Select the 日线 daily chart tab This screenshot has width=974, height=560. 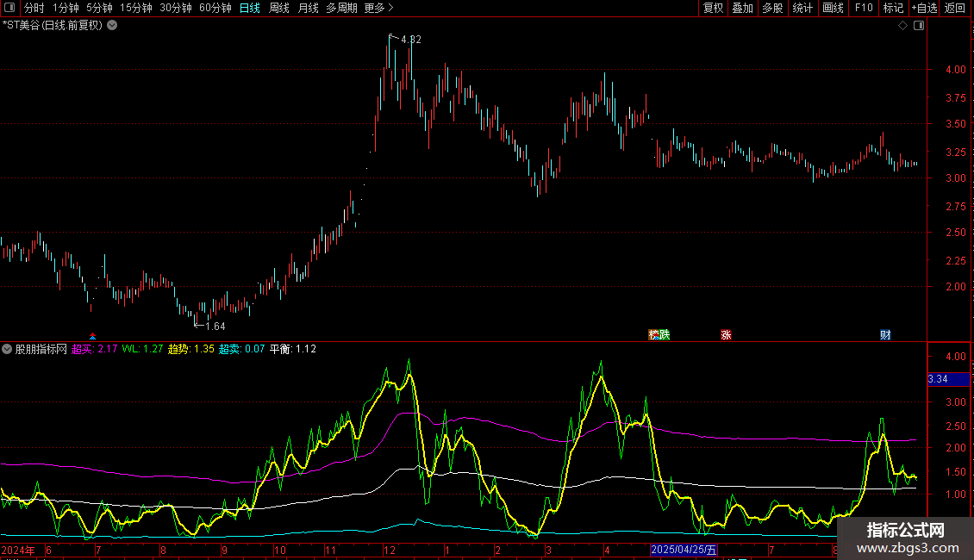coord(250,8)
